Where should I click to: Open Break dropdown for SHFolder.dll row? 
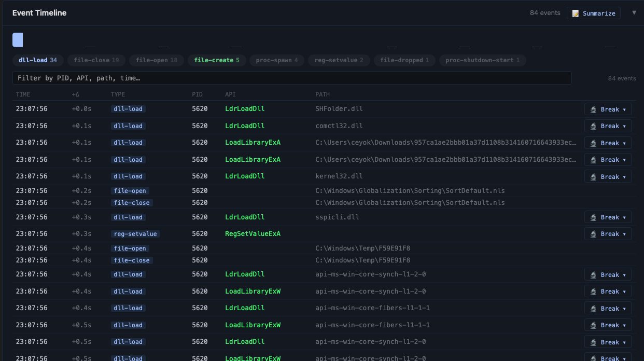point(608,109)
